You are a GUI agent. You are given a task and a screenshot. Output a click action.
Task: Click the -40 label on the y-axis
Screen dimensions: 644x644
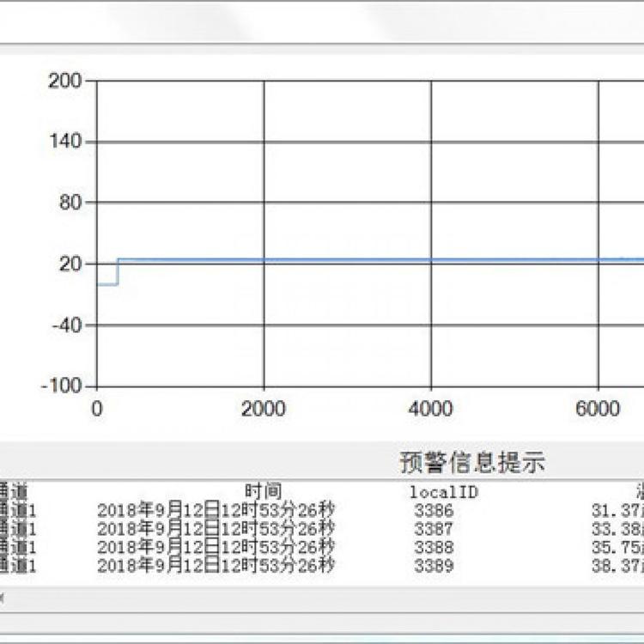[x=64, y=325]
